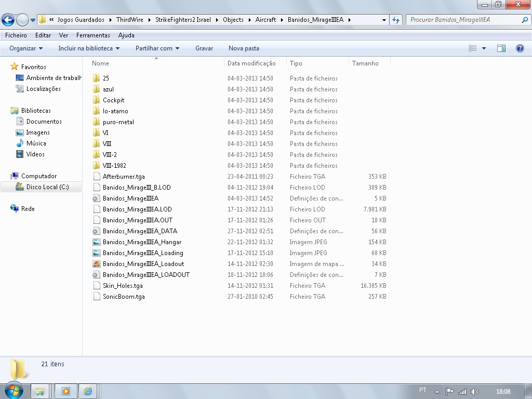Select Banidos_MirageIIIEA_LOADOUT config icon
Image resolution: width=532 pixels, height=399 pixels.
[x=96, y=274]
